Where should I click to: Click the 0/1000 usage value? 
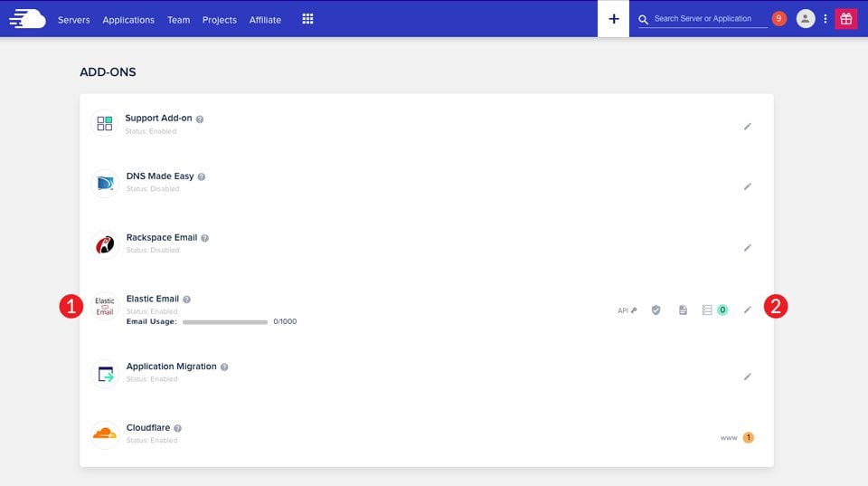[x=285, y=321]
